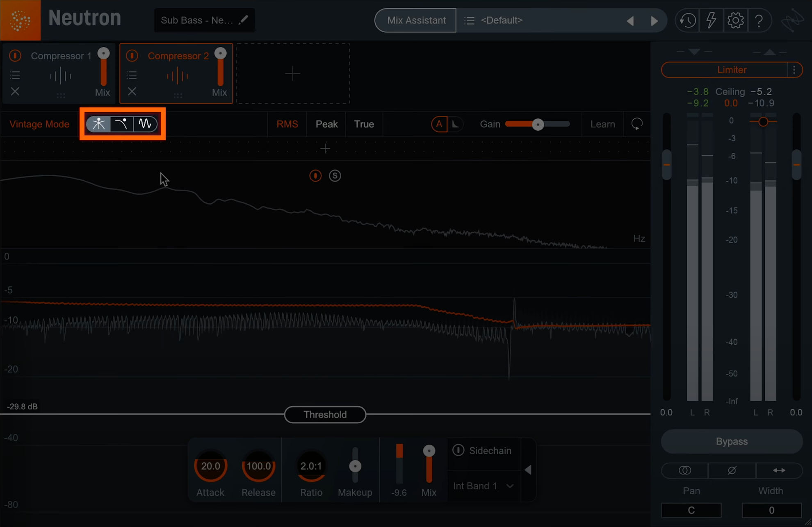Click the Ceiling label in the meter
Screen dimensions: 812x527
click(x=730, y=92)
